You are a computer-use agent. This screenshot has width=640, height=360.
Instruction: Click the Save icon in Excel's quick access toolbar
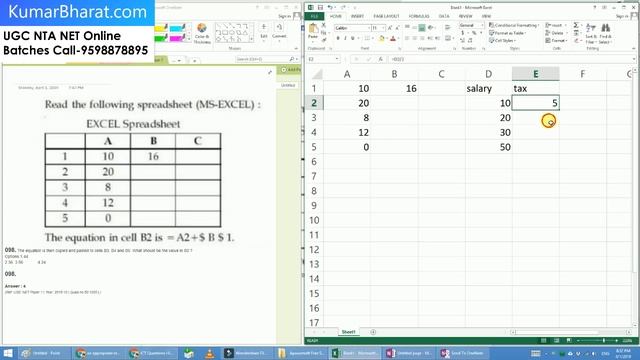[x=320, y=7]
